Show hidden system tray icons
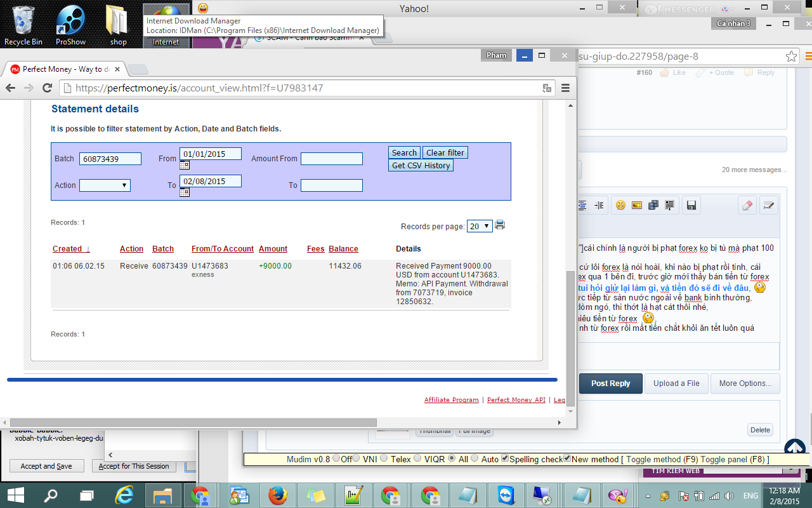Image resolution: width=812 pixels, height=508 pixels. click(648, 495)
